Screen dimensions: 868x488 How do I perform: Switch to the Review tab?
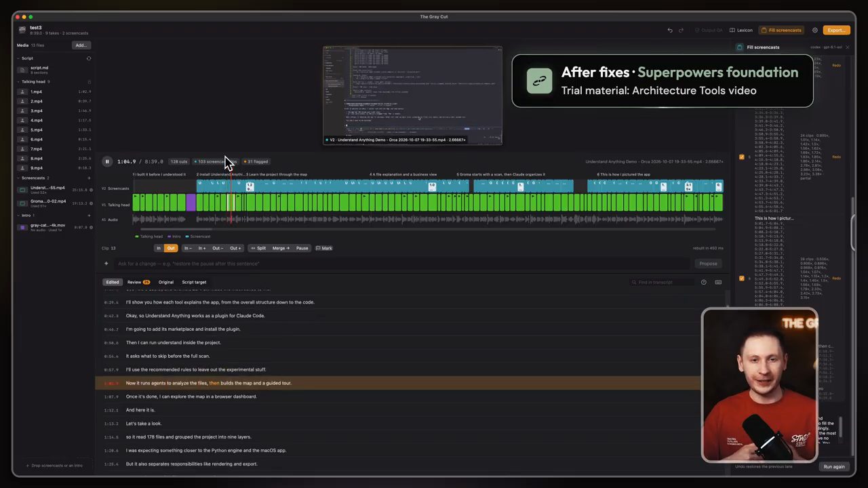click(138, 282)
